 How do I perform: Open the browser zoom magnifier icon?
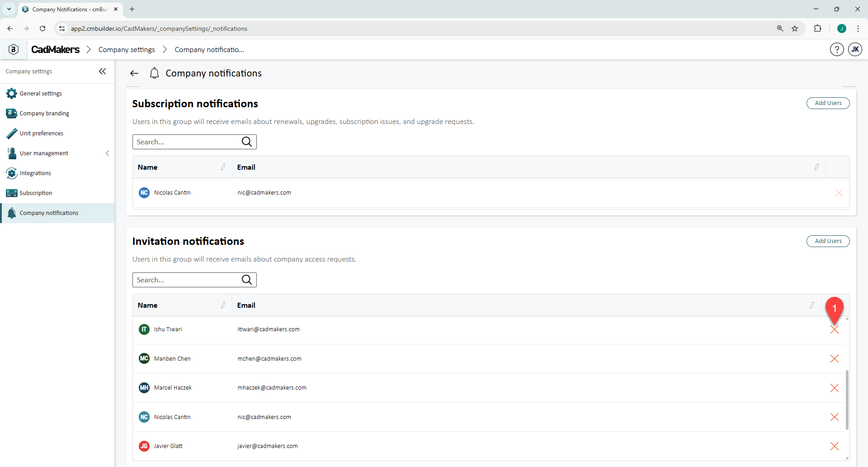point(780,29)
